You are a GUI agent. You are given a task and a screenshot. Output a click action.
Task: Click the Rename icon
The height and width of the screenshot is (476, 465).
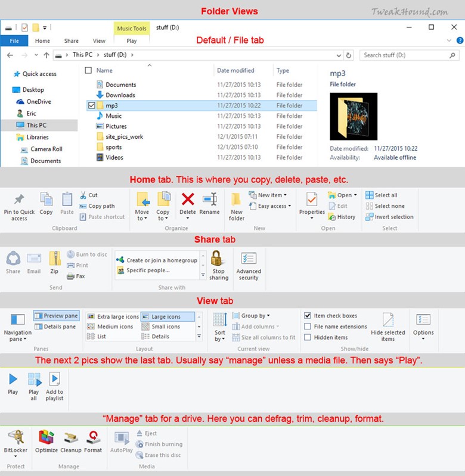click(210, 200)
